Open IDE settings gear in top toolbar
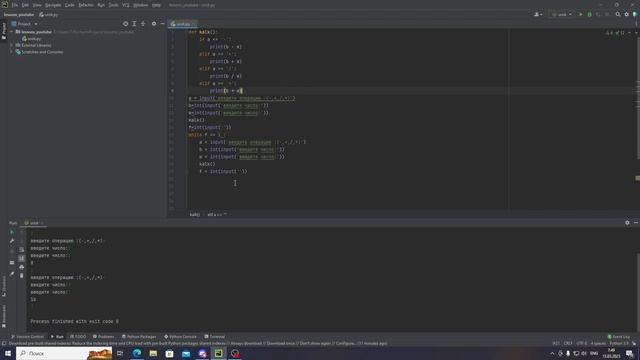 pyautogui.click(x=627, y=15)
